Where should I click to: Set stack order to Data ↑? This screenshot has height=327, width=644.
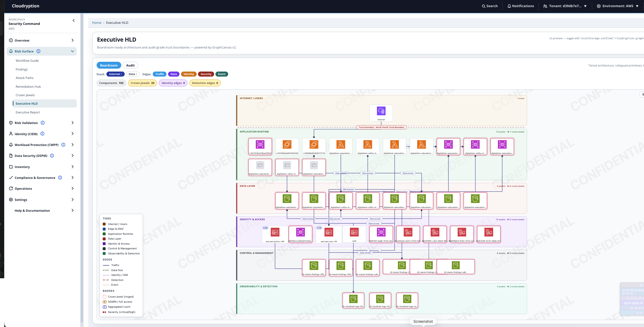[x=133, y=74]
